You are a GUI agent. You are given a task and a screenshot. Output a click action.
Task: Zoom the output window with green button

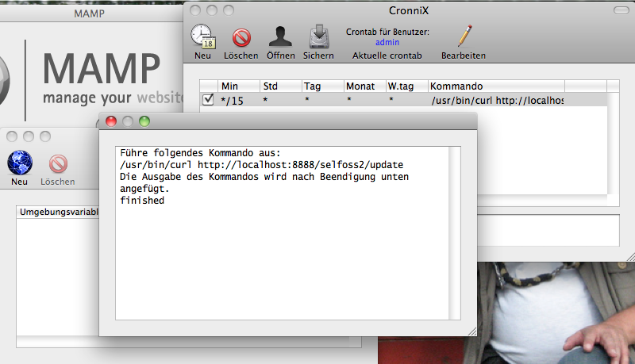tap(144, 121)
